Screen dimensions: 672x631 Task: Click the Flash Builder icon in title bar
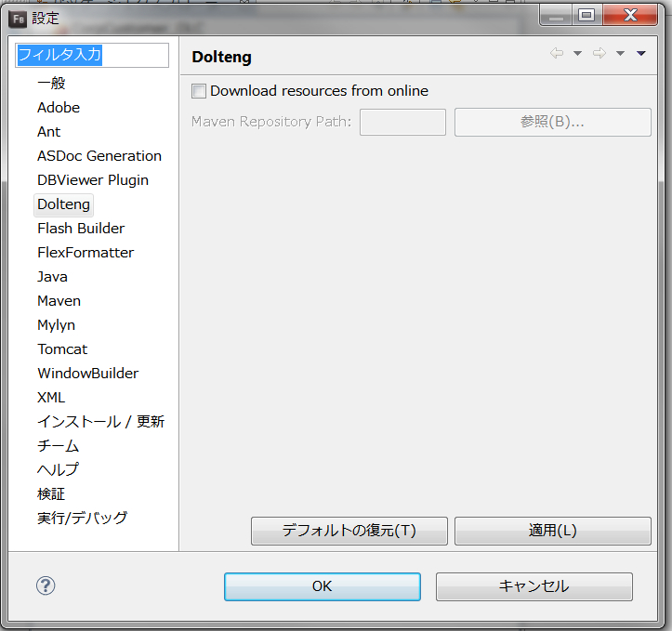(x=18, y=19)
